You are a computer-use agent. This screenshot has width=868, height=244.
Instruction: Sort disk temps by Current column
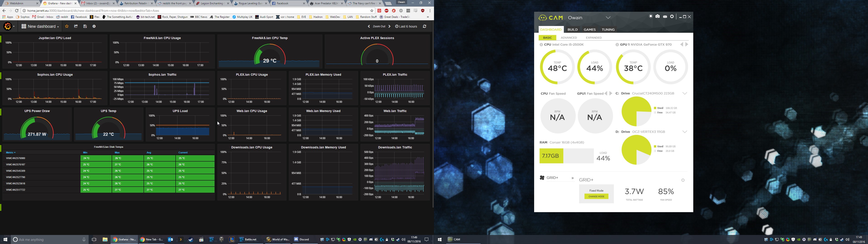[x=183, y=153]
